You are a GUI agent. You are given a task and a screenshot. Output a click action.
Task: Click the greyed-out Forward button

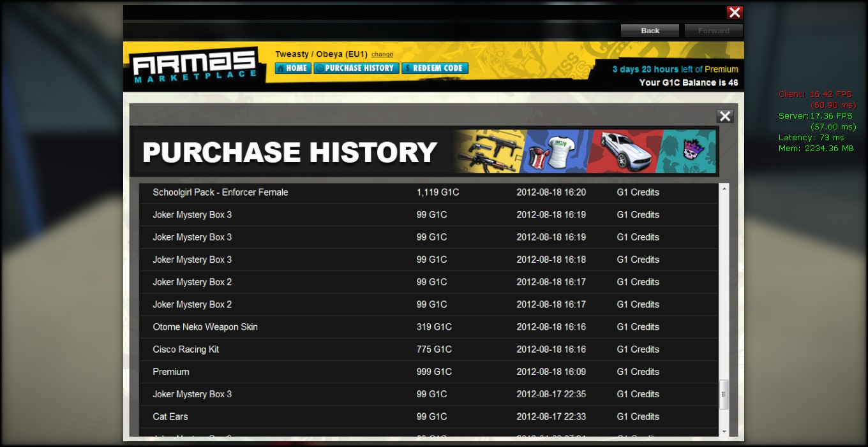tap(714, 31)
